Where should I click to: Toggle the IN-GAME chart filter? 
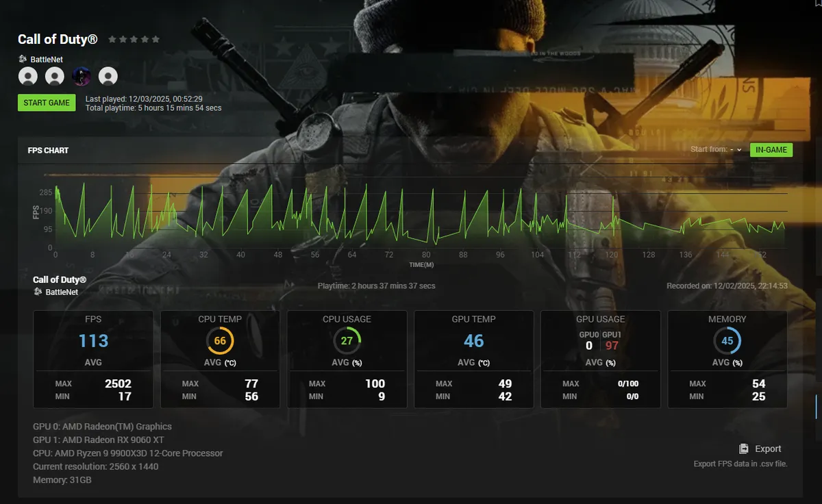[771, 150]
